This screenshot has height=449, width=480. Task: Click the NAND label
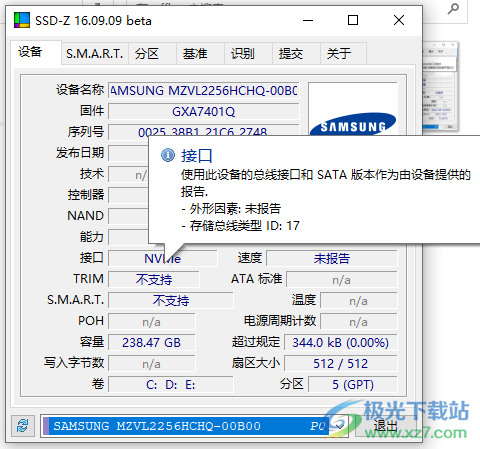click(85, 216)
